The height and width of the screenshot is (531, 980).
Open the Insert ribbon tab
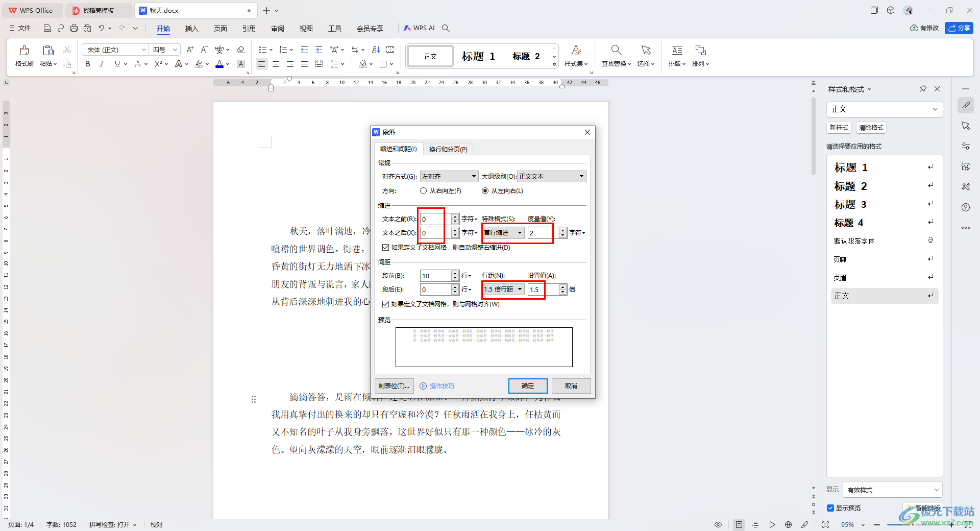pyautogui.click(x=191, y=28)
